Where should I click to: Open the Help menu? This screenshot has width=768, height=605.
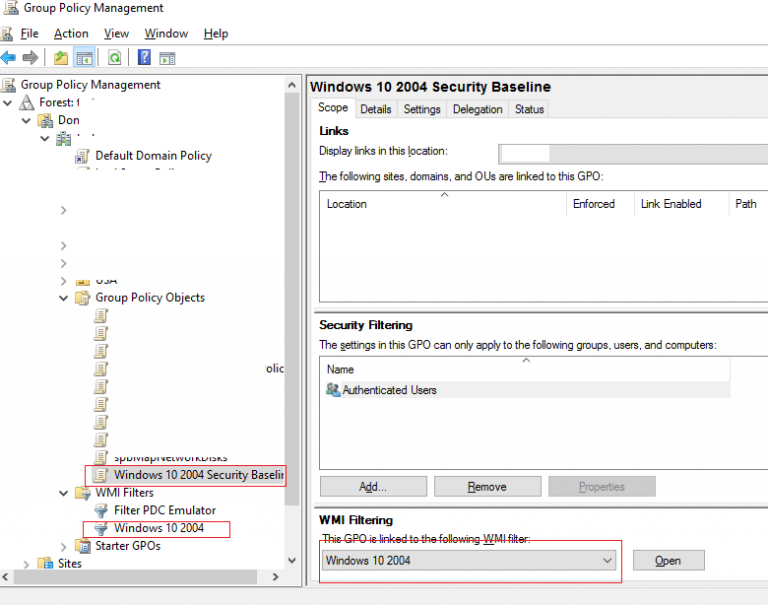pyautogui.click(x=216, y=34)
